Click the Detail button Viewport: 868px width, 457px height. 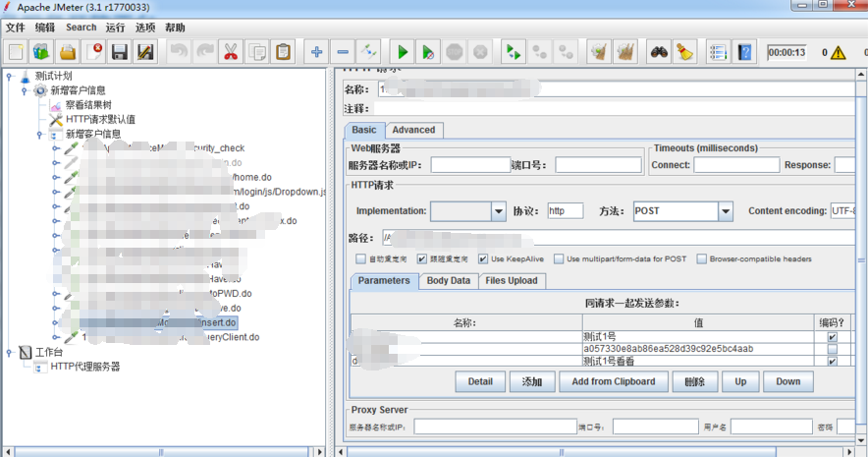(480, 381)
